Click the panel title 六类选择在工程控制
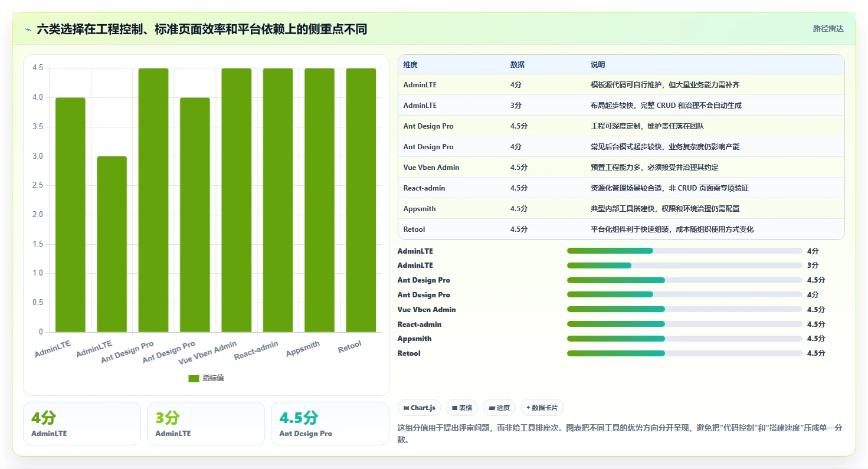 [202, 29]
